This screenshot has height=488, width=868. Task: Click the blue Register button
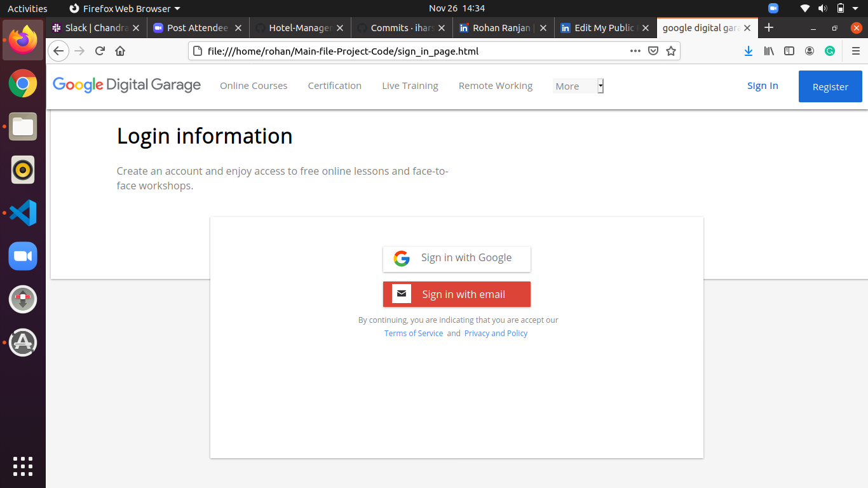831,86
